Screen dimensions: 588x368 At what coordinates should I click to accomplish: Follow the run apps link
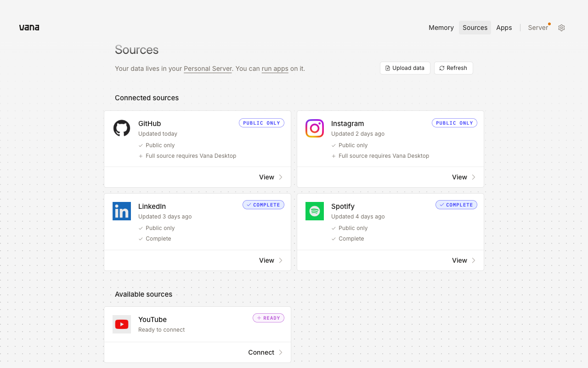click(275, 69)
